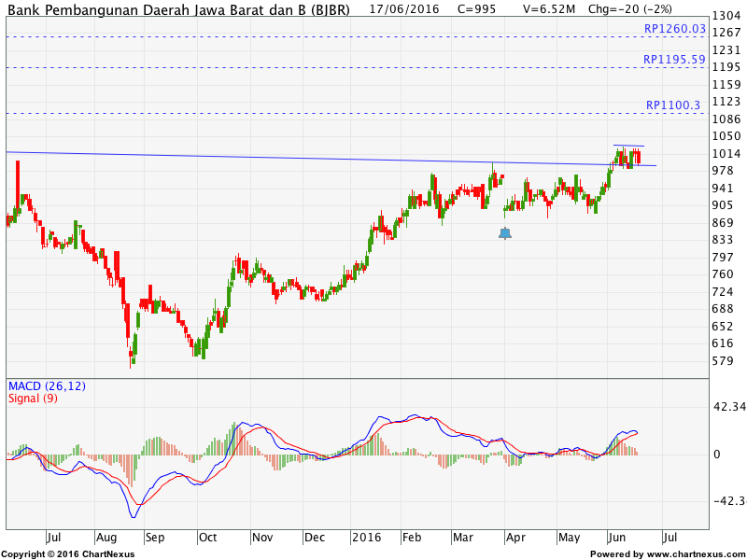Click the 0 MACD axis label
Screen dimensions: 747x560
click(x=716, y=455)
